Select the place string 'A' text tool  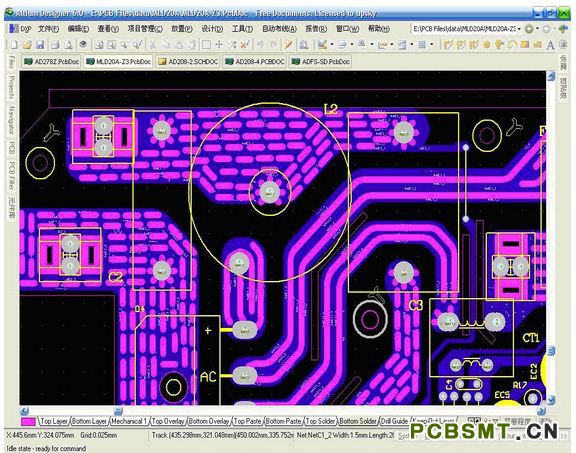(x=550, y=45)
